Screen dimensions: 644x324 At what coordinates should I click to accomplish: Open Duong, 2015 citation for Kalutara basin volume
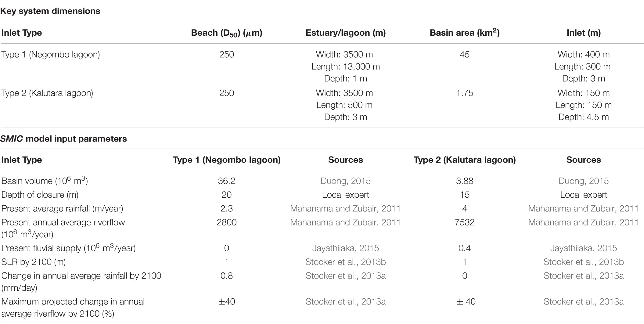click(583, 181)
